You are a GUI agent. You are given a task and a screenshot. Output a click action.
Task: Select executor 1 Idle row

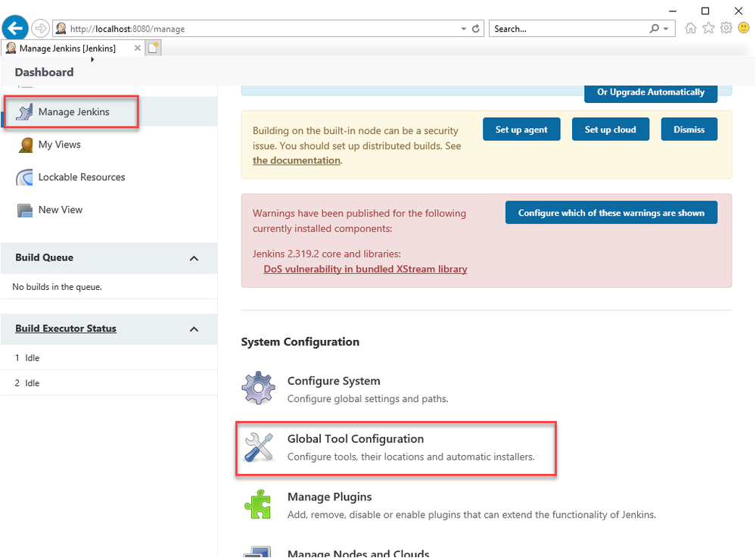pyautogui.click(x=109, y=358)
